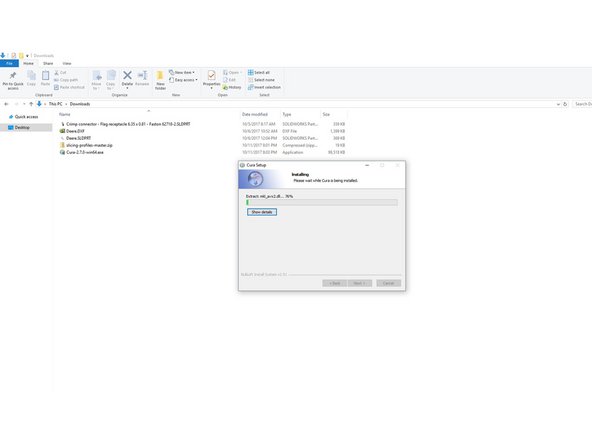This screenshot has height=444, width=592.
Task: Click Paste shortcut in ribbon
Action: tap(69, 87)
